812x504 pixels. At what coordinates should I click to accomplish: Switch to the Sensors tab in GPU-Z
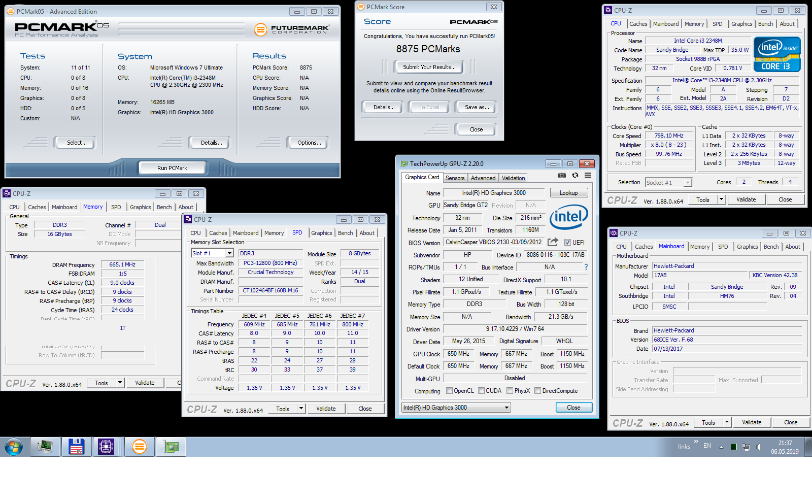455,178
